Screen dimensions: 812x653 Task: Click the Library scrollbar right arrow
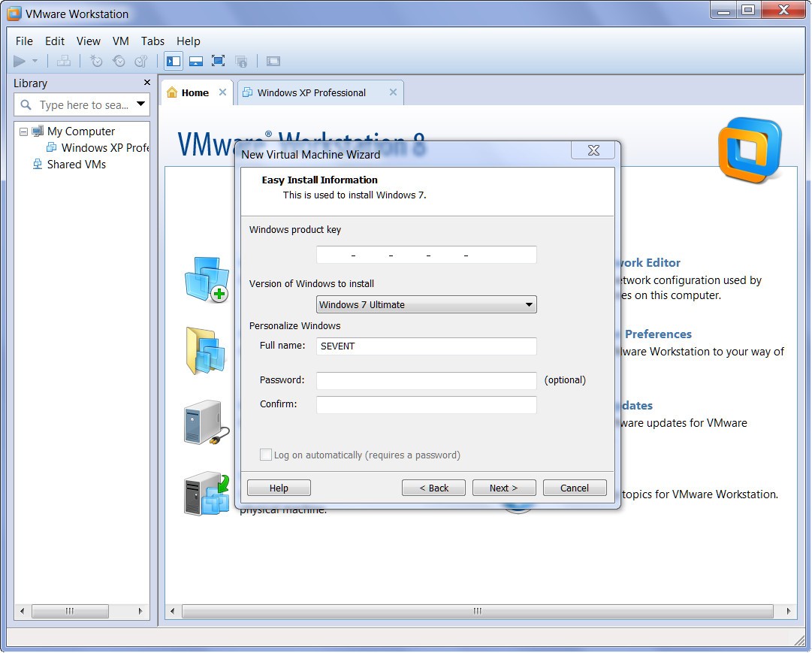pos(140,611)
